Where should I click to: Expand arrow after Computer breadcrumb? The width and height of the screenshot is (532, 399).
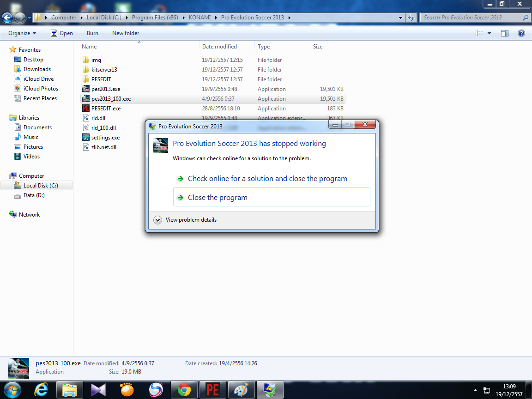pyautogui.click(x=81, y=18)
